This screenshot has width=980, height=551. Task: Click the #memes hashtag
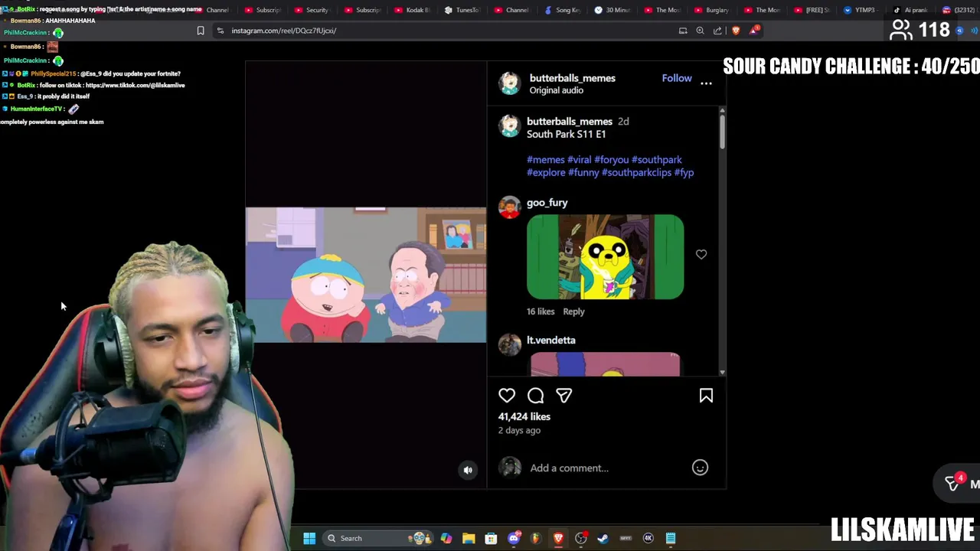tap(546, 160)
